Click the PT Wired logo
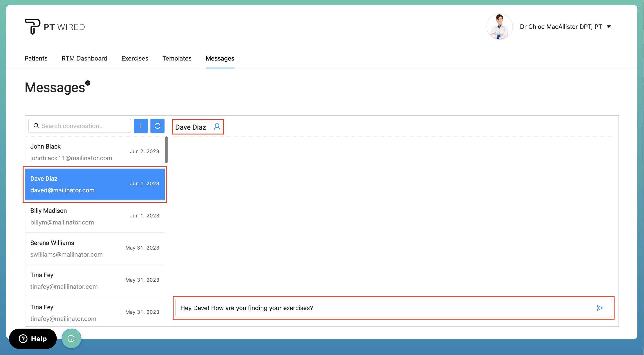The height and width of the screenshot is (355, 644). [55, 26]
